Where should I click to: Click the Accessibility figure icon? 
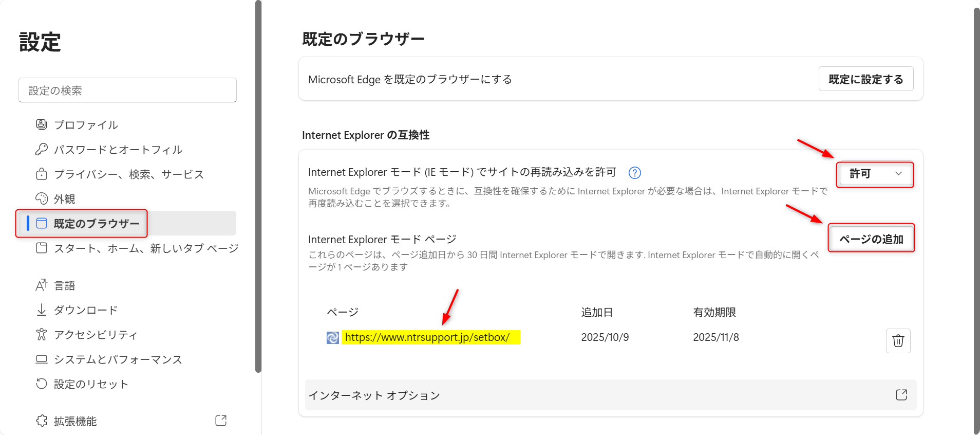click(x=42, y=334)
